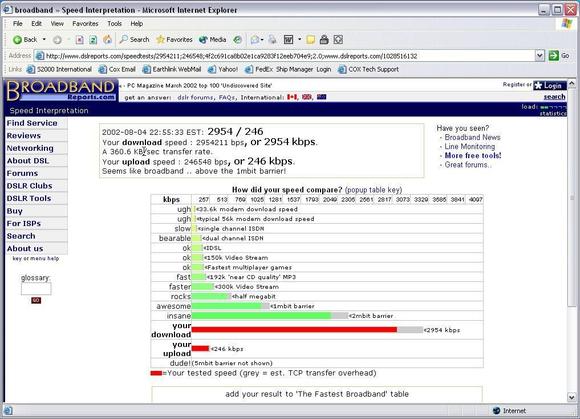Click the Login button
The height and width of the screenshot is (419, 580).
[550, 86]
